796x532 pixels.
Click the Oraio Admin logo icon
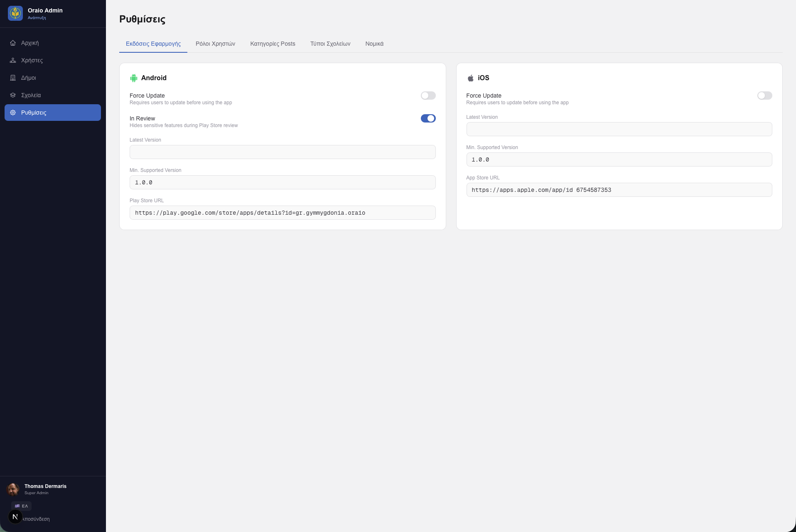point(15,13)
